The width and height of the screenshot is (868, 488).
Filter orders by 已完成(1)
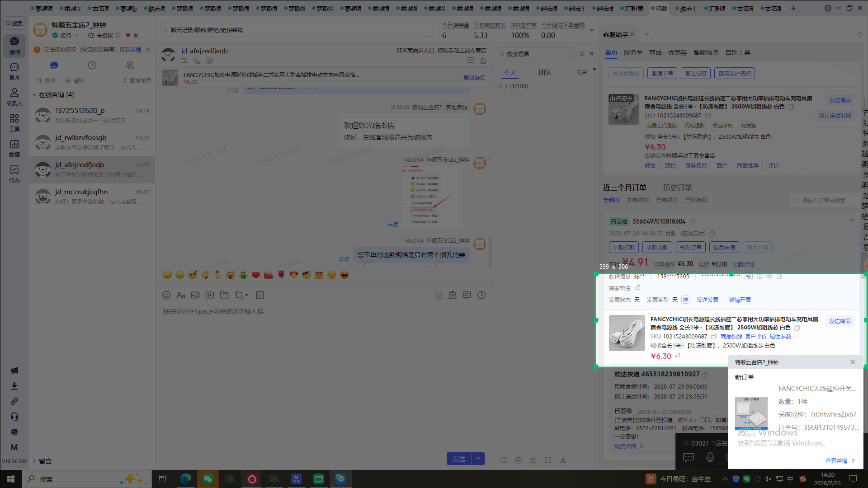click(667, 200)
